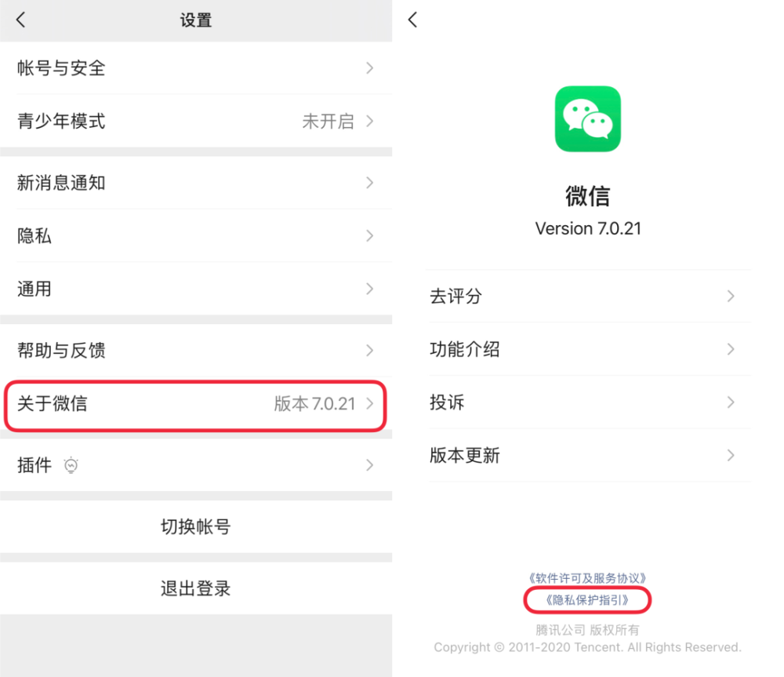Image resolution: width=784 pixels, height=677 pixels.
Task: Click chevron arrow on 去评分 row
Action: point(731,297)
